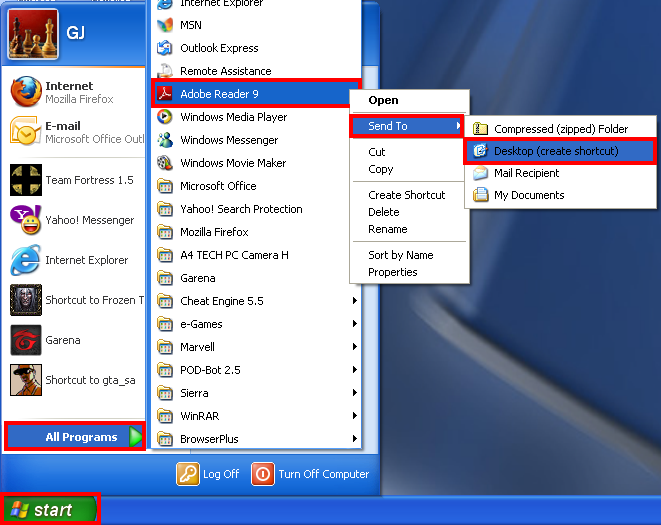Click the start button on taskbar

pyautogui.click(x=50, y=509)
